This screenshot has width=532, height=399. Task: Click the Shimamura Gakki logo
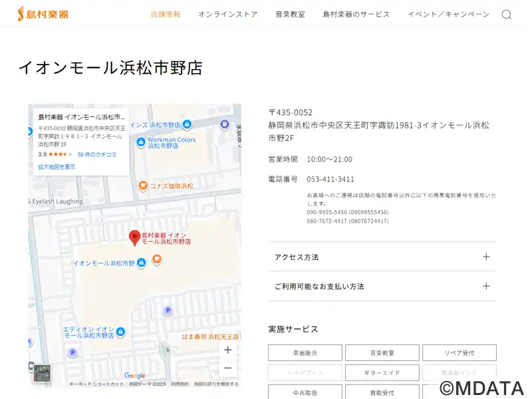coord(43,13)
